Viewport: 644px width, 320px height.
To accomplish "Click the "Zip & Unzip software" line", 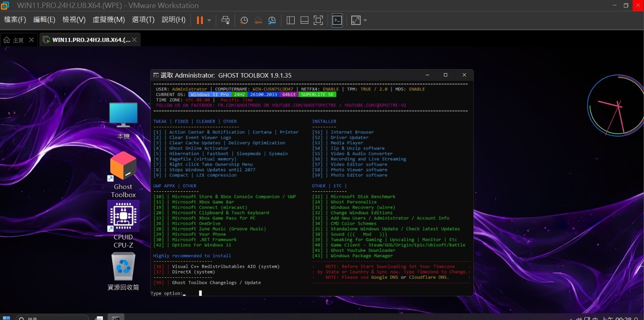I will tap(357, 148).
